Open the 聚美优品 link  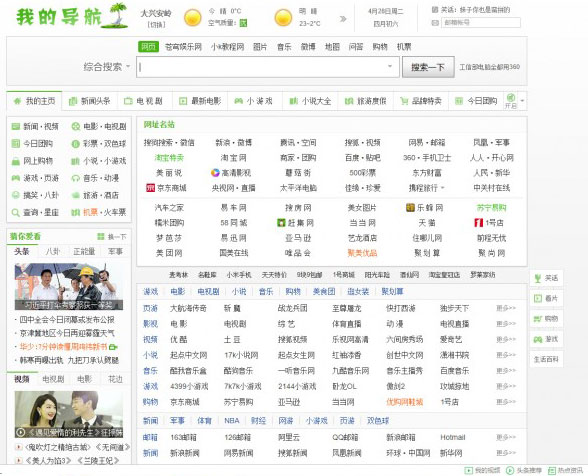[362, 253]
